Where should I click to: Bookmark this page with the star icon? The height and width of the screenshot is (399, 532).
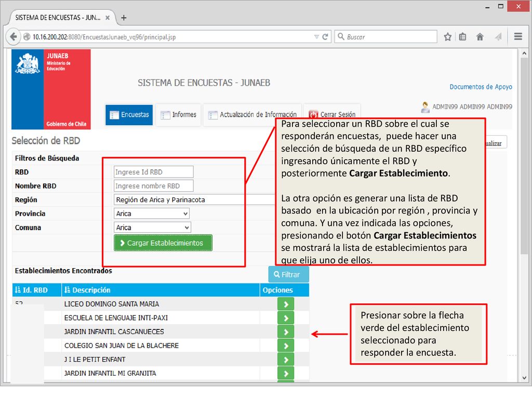pos(447,37)
